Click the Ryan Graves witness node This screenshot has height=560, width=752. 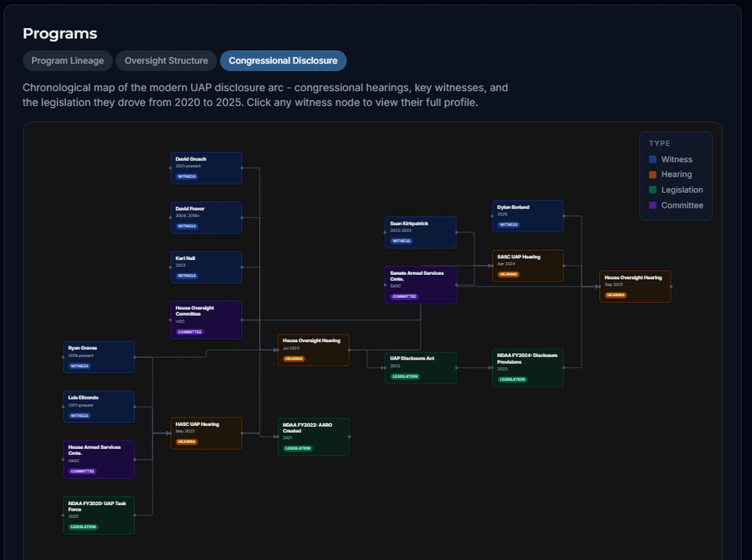pyautogui.click(x=99, y=357)
